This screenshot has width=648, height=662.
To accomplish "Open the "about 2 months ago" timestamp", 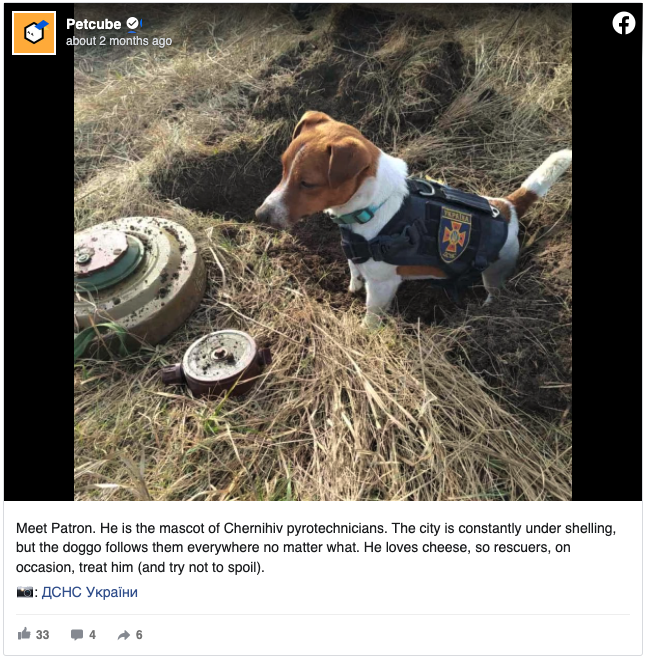I will click(x=118, y=41).
